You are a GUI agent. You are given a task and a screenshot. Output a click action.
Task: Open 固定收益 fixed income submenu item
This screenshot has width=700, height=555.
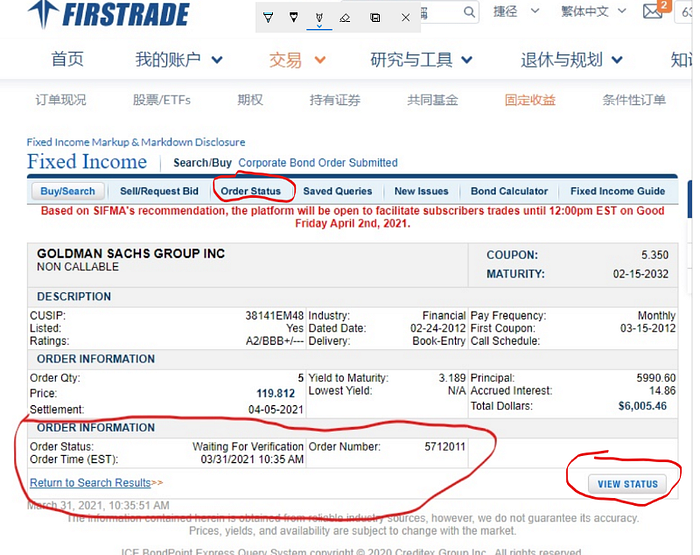pos(530,100)
